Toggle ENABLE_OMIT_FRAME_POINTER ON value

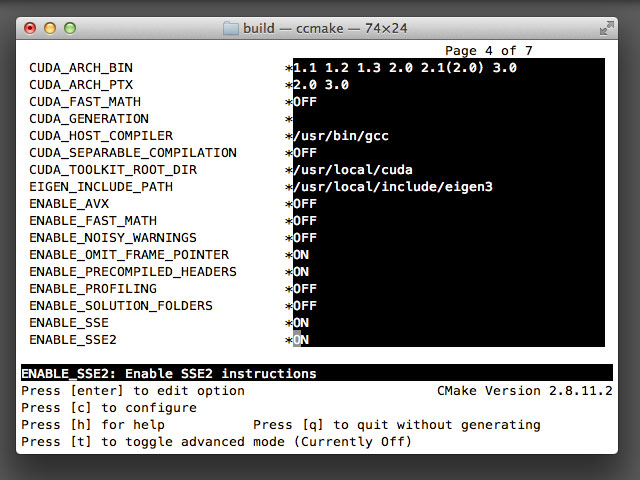pos(301,255)
